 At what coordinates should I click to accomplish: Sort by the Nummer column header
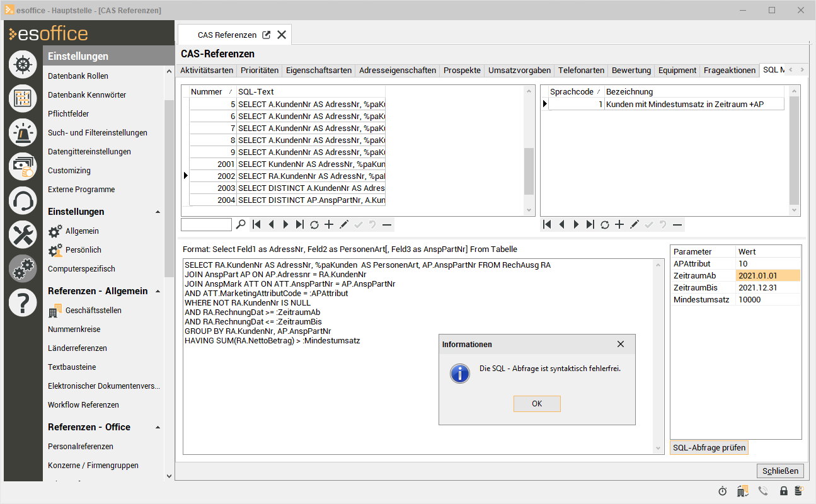(213, 91)
